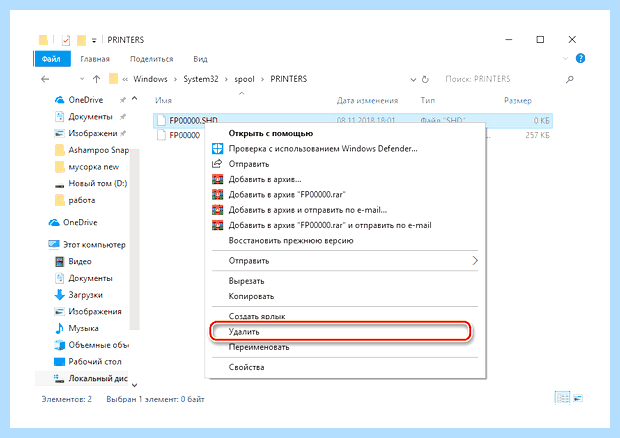Viewport: 620px width, 438px height.
Task: Switch to large thumbnails view icon
Action: tap(578, 398)
